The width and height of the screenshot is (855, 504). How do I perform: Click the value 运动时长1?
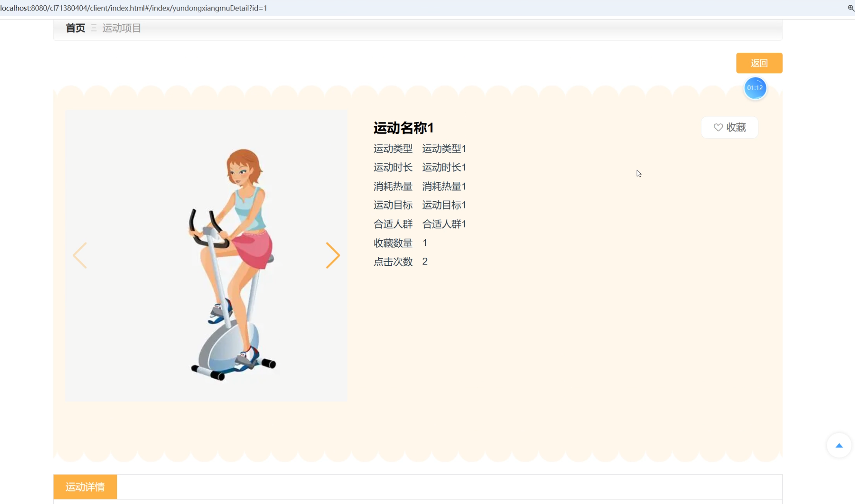tap(444, 167)
